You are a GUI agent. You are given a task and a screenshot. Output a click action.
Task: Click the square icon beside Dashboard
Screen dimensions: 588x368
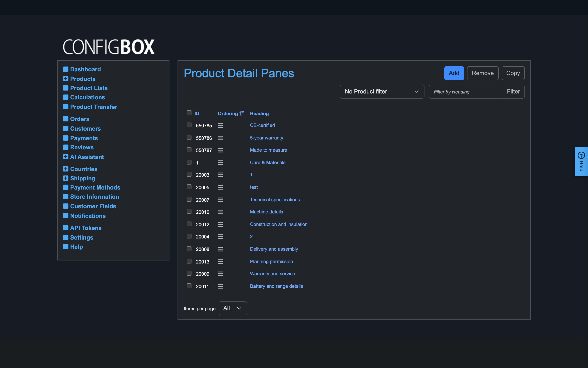tap(66, 69)
